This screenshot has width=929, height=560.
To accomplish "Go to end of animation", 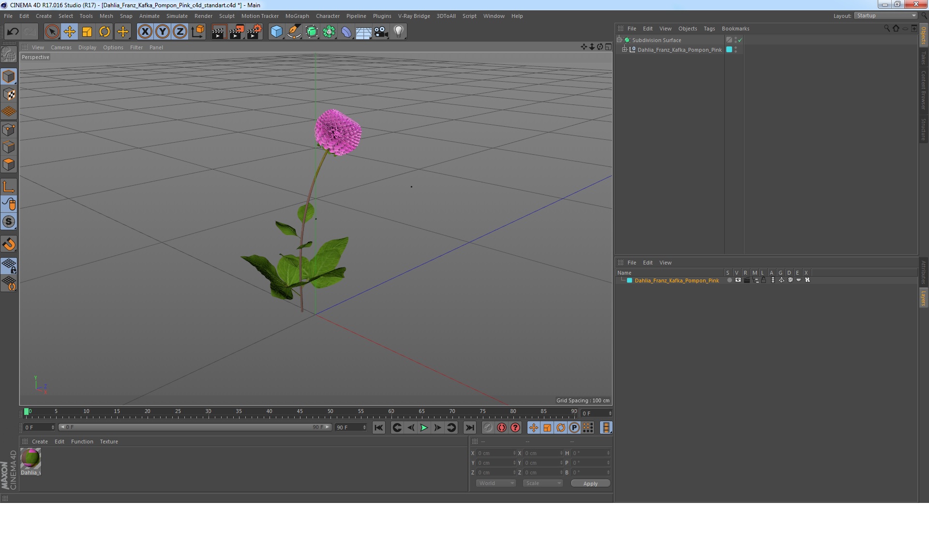I will [x=469, y=427].
